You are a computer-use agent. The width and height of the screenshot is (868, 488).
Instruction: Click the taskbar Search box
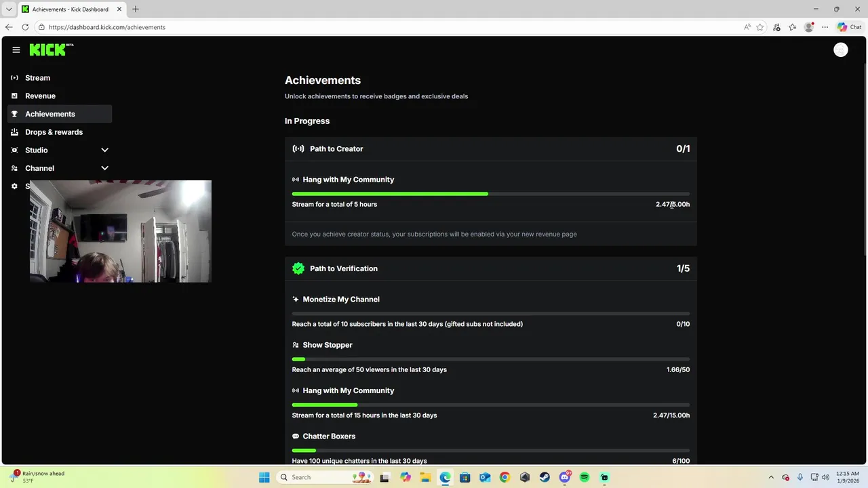tap(324, 477)
